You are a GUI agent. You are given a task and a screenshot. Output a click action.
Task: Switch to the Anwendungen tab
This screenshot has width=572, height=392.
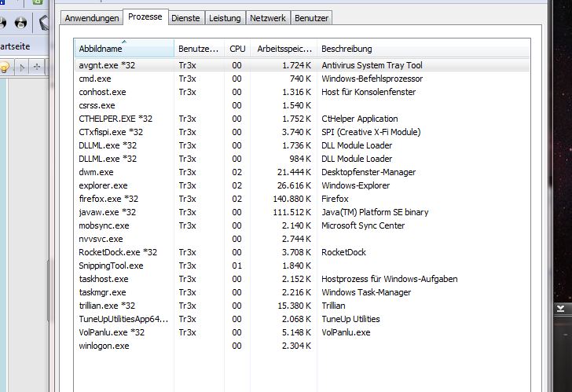[x=92, y=18]
